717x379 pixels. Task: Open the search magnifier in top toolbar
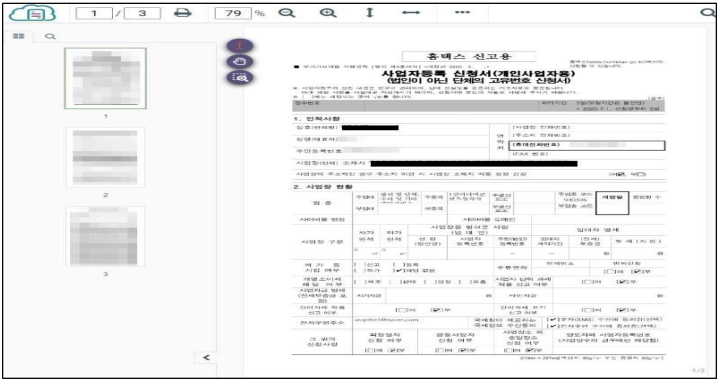(x=707, y=13)
